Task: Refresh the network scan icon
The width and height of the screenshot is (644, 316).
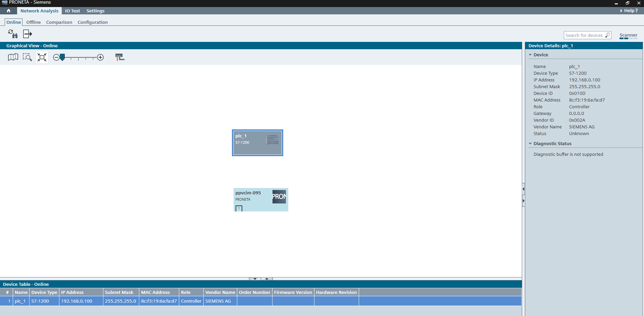Action: [x=13, y=34]
